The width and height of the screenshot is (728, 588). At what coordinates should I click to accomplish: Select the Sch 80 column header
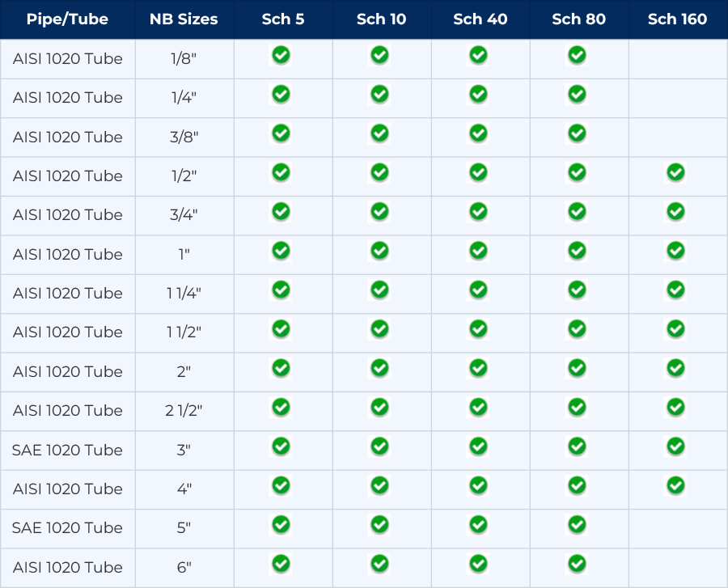(578, 19)
